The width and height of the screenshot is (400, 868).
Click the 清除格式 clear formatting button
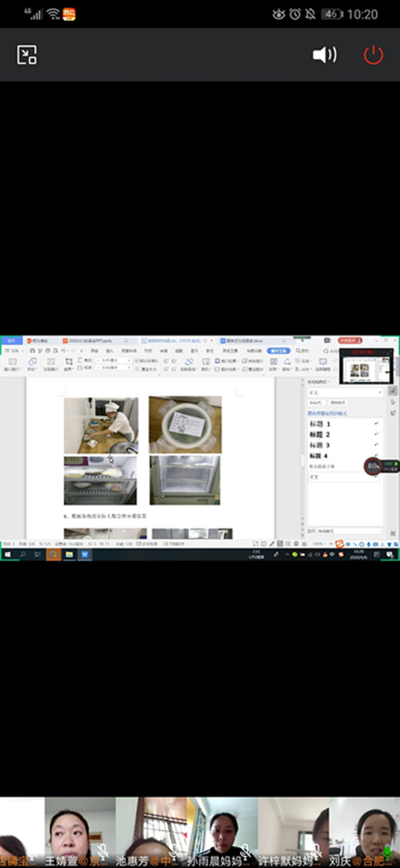(x=338, y=403)
